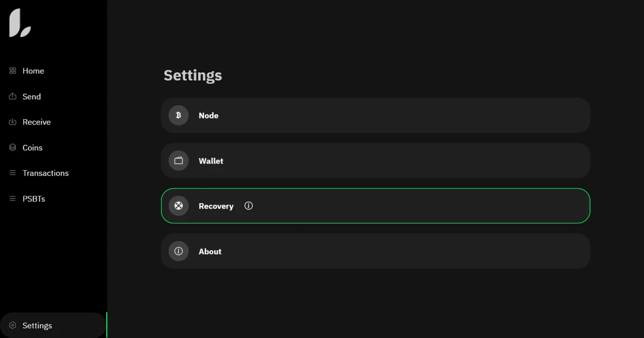
Task: Click the Receive download icon
Action: tap(13, 122)
